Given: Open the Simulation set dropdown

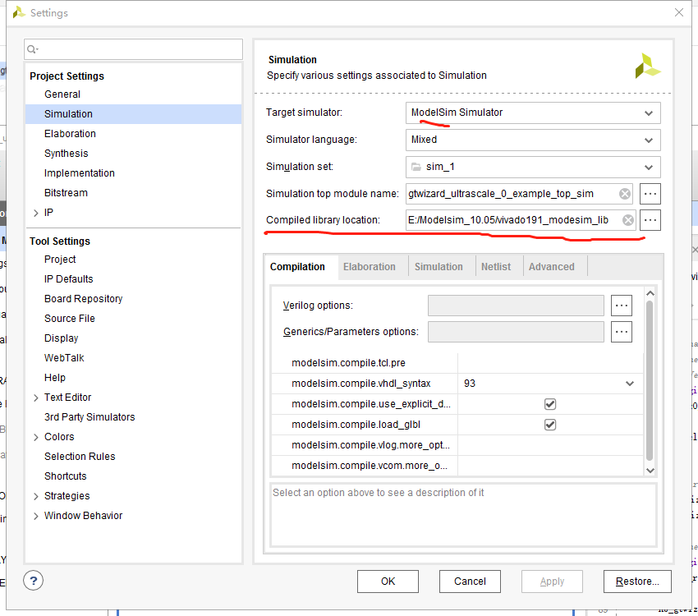Looking at the screenshot, I should (649, 168).
